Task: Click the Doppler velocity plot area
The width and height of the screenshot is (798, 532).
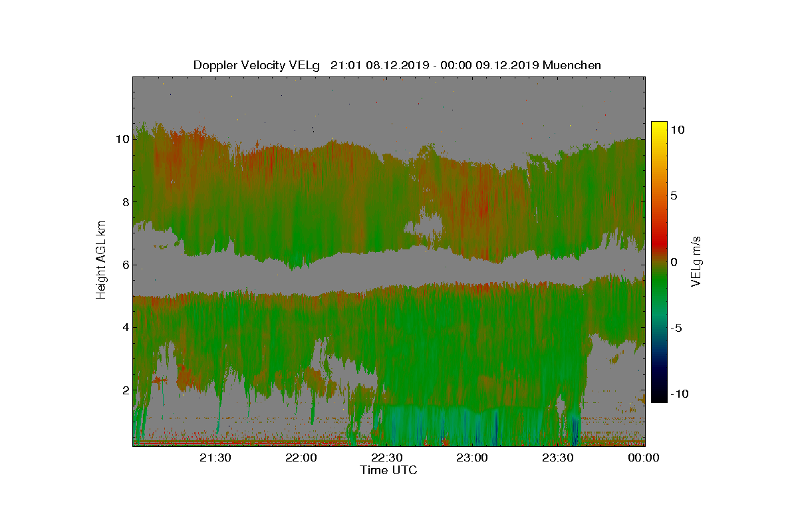Action: [388, 261]
